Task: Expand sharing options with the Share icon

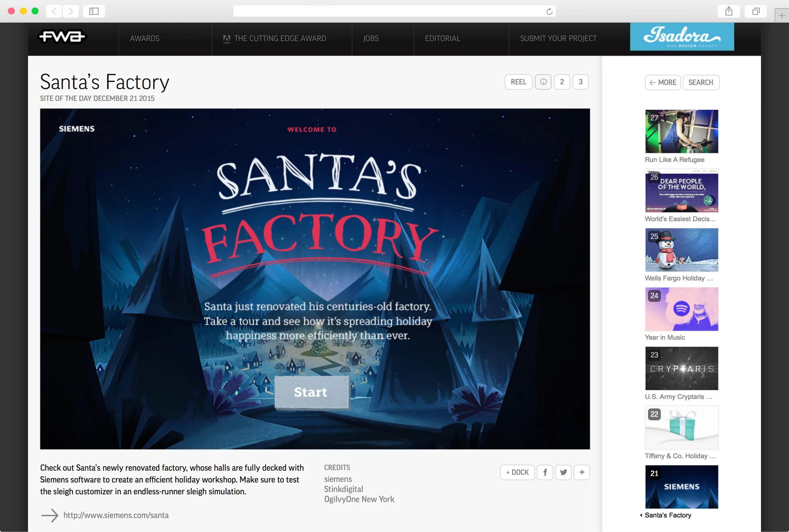Action: (728, 11)
